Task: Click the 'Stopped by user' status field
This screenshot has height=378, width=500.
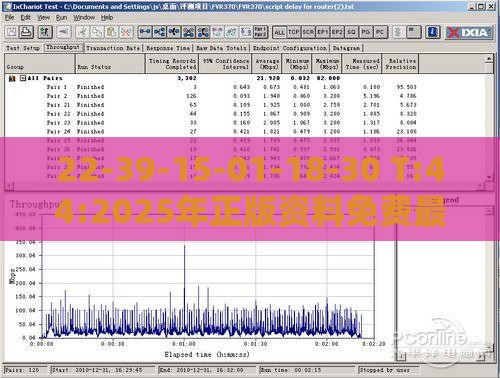Action: pyautogui.click(x=388, y=370)
